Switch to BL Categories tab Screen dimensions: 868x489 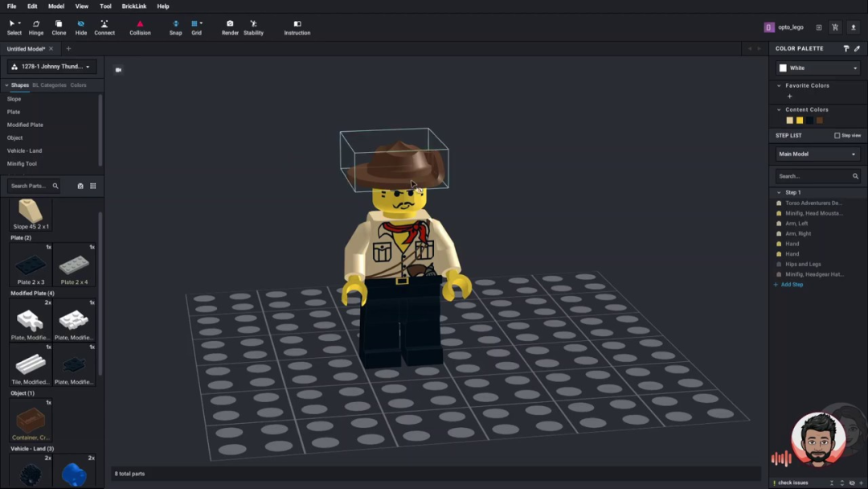49,85
